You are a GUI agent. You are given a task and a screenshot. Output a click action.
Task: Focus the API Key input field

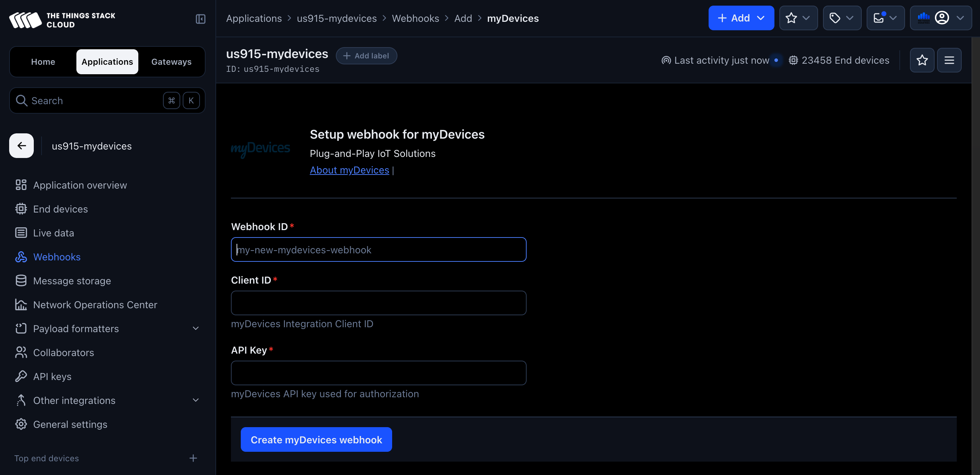click(378, 373)
